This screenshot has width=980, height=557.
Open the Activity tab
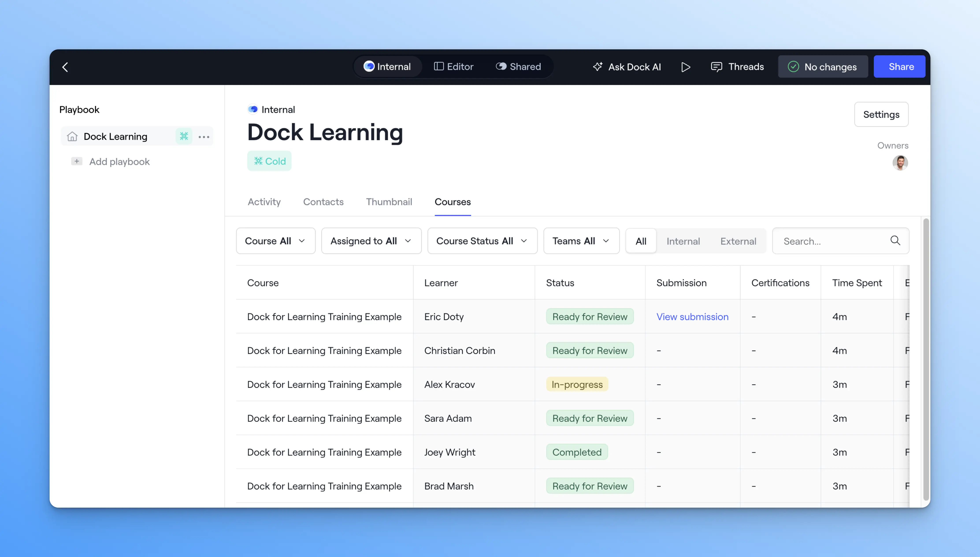(x=264, y=202)
